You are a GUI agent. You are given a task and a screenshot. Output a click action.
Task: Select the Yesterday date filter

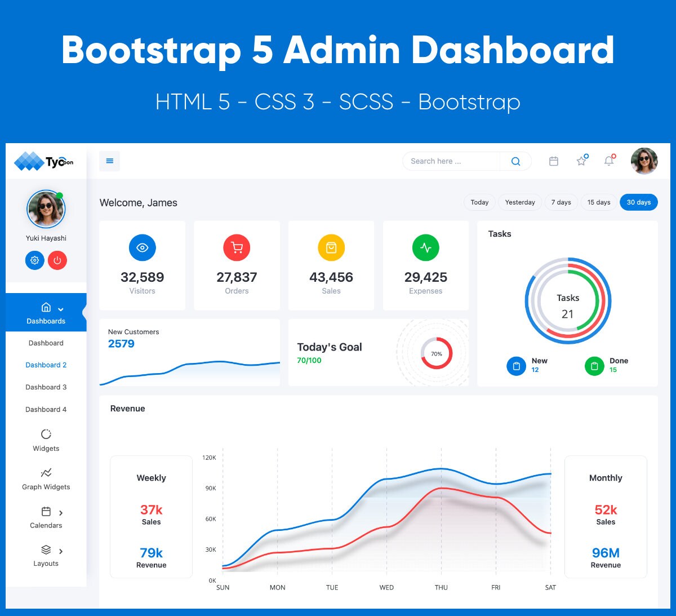(x=519, y=202)
